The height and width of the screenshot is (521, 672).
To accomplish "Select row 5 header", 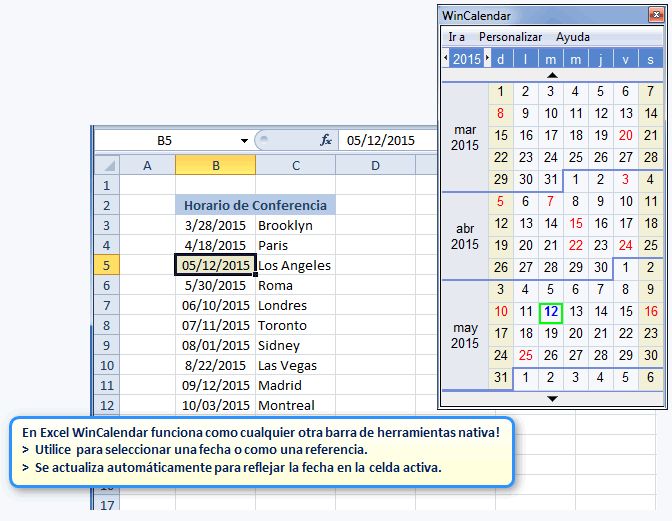I will (106, 265).
